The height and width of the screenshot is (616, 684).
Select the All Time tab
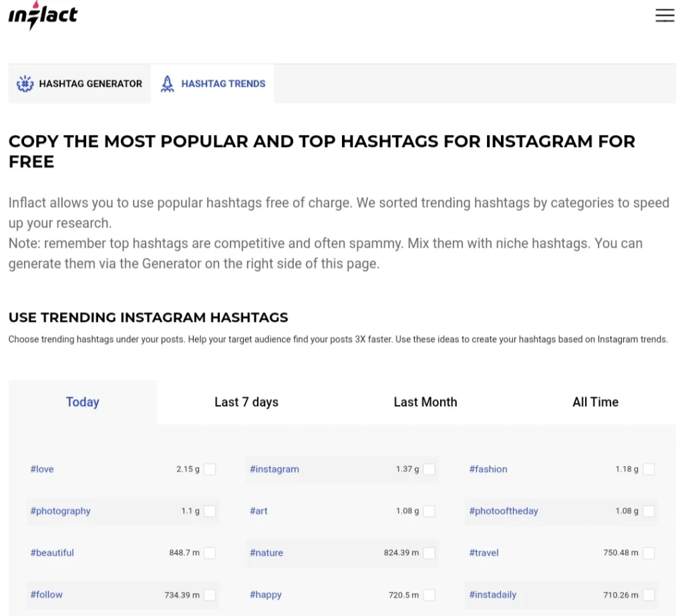coord(595,402)
